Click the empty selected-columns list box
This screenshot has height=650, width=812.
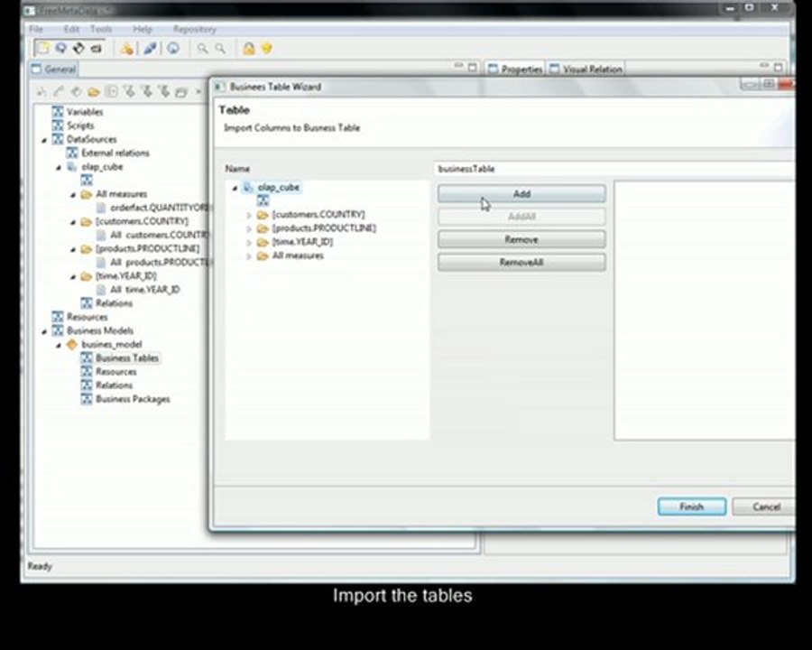tap(705, 311)
